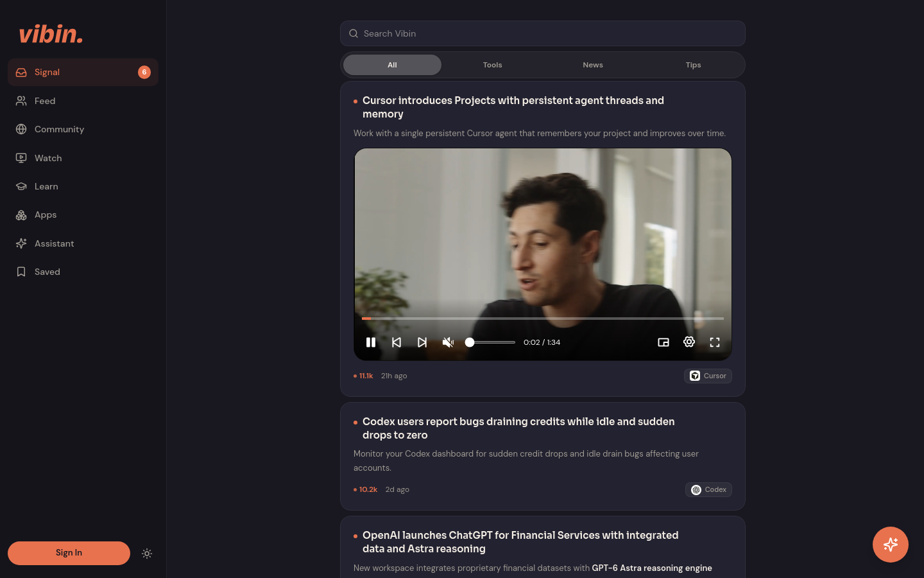Screen dimensions: 924x578
Task: Click the video time display 0:02 / 1:34
Action: point(542,342)
